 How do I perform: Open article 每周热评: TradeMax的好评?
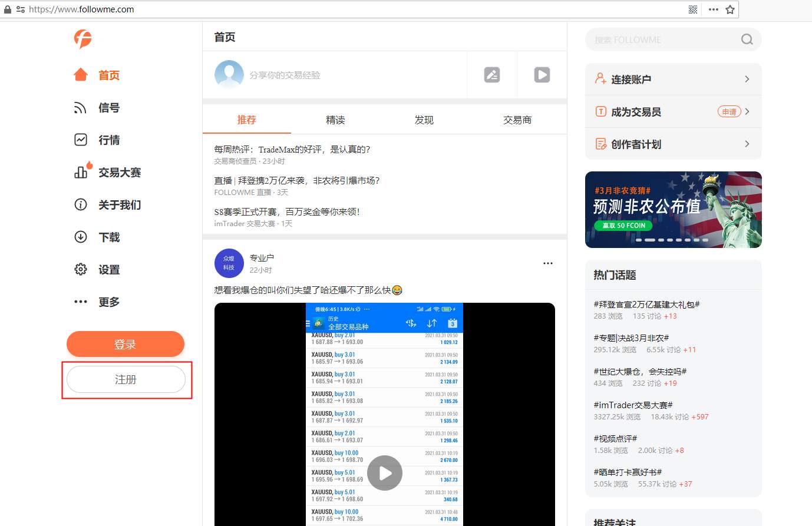[x=292, y=149]
